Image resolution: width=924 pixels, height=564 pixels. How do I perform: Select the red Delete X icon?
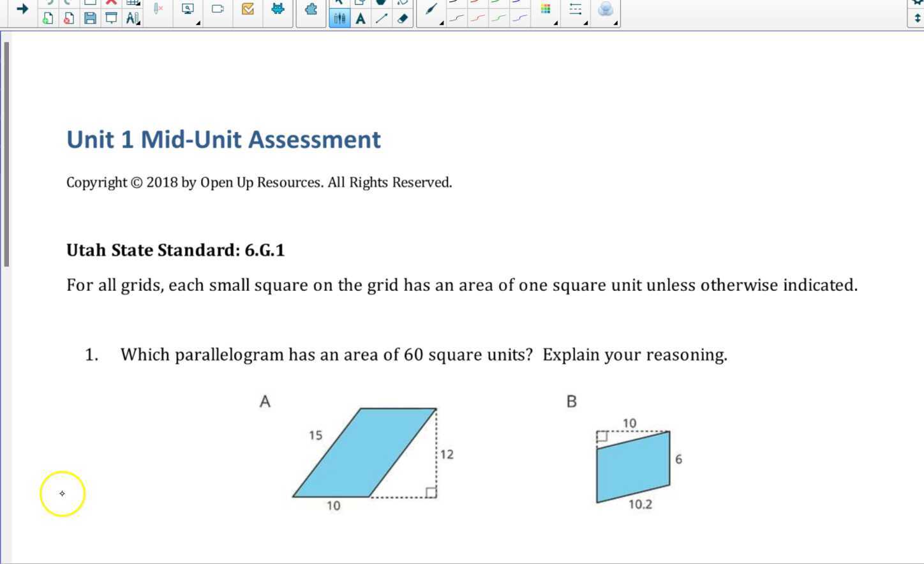[x=110, y=3]
